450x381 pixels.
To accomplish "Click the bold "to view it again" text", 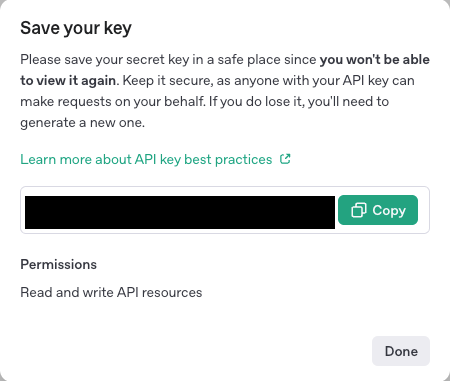I will coord(68,81).
